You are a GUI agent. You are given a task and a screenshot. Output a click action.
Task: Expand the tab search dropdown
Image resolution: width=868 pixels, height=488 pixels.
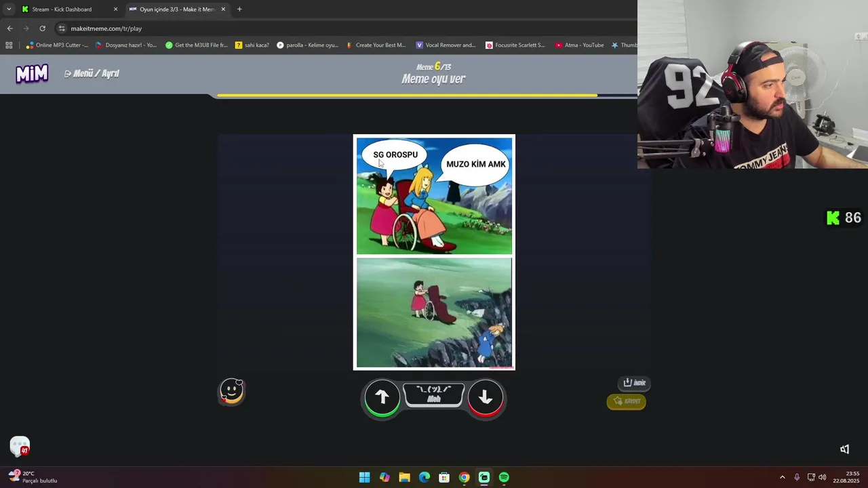click(x=9, y=9)
